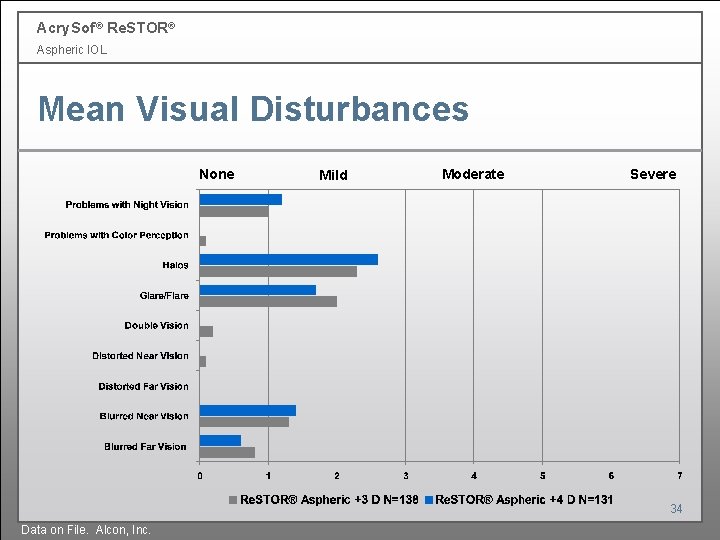Click the gray Blurred Far Vision bar
The width and height of the screenshot is (720, 540).
coord(227,452)
